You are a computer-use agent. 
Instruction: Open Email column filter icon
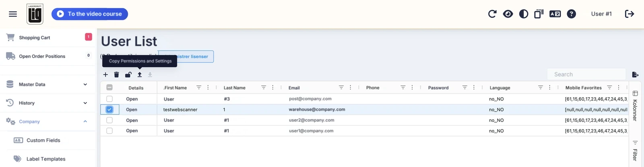(341, 88)
